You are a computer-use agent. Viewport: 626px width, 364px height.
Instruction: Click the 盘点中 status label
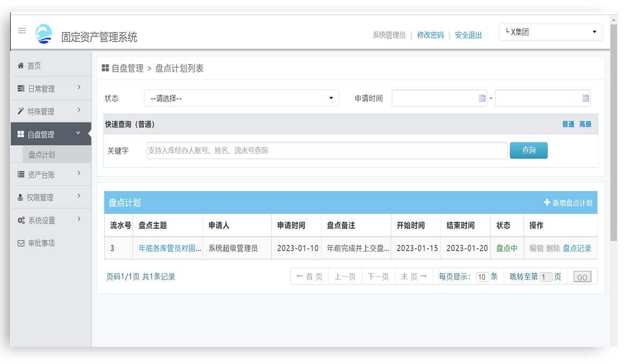point(506,248)
